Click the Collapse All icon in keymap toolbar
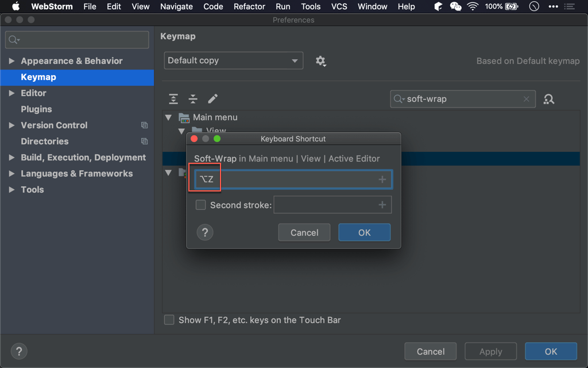This screenshot has height=368, width=588. click(193, 99)
